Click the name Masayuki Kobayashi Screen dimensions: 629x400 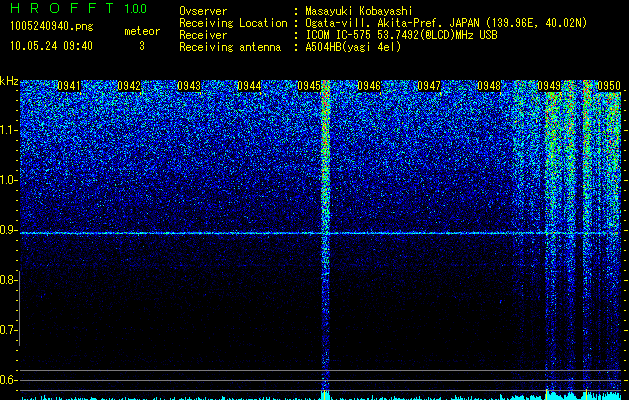click(x=359, y=11)
